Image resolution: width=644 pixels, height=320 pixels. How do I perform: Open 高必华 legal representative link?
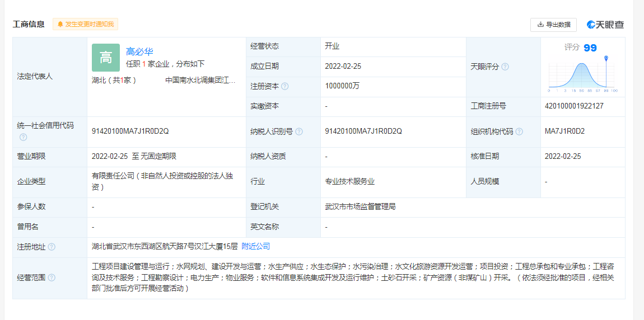pyautogui.click(x=139, y=51)
